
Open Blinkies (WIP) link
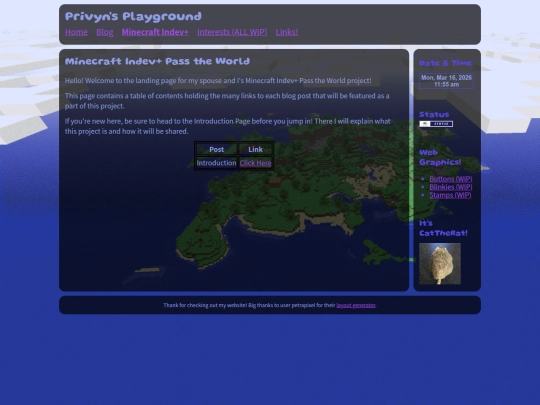(x=450, y=187)
